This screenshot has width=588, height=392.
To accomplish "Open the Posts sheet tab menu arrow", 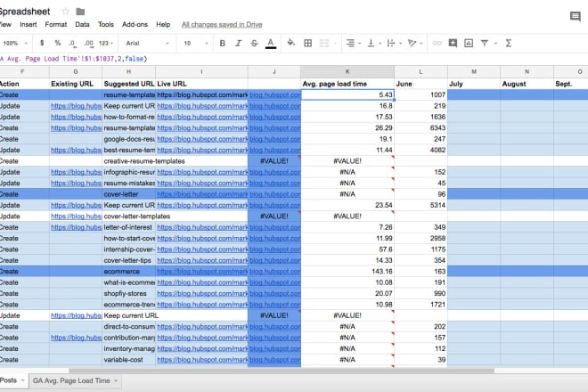I will point(22,380).
